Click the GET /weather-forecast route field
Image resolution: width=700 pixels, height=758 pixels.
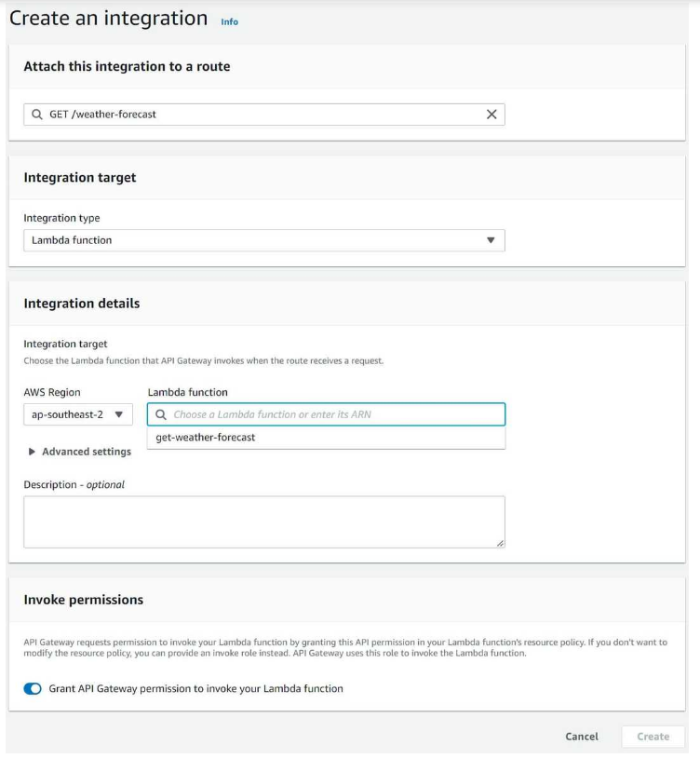coord(264,115)
